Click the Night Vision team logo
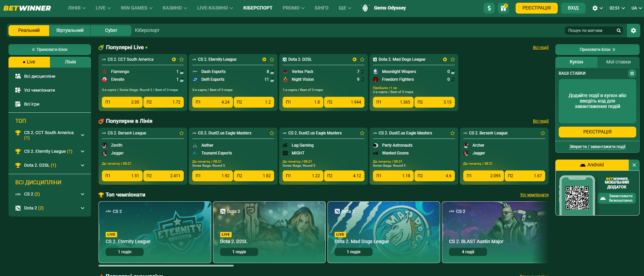 [x=285, y=79]
